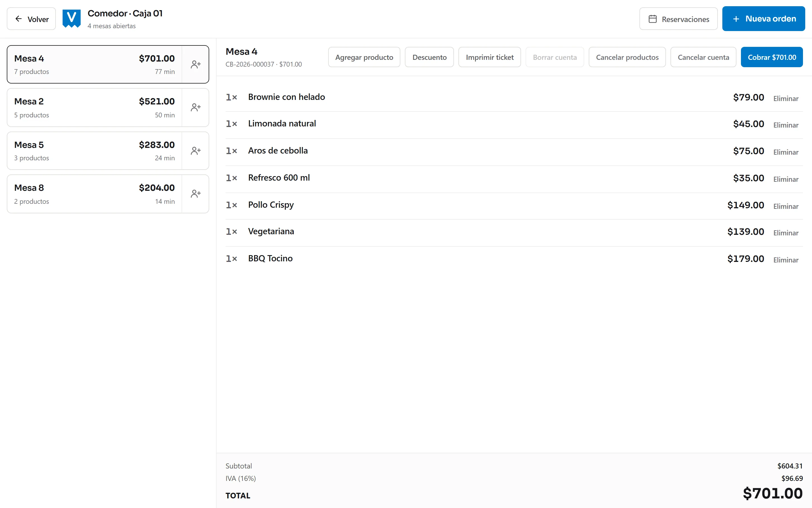Click the add-person icon on Mesa 5 card
The width and height of the screenshot is (812, 508).
click(x=196, y=150)
